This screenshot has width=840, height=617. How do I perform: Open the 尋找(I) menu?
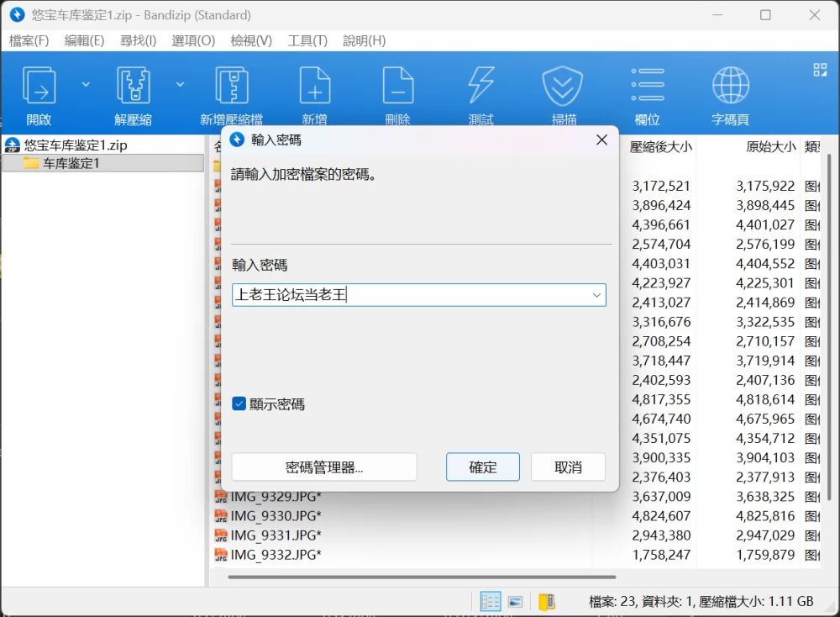point(139,40)
